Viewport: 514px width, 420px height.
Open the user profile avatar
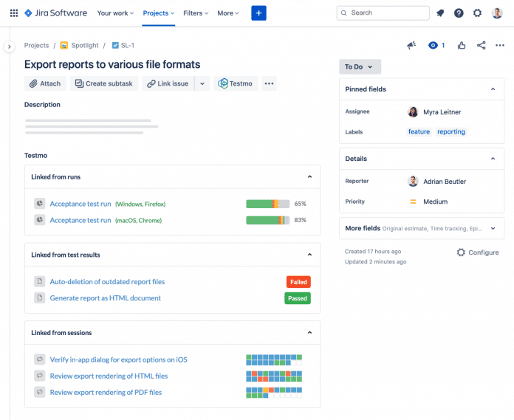click(x=497, y=13)
